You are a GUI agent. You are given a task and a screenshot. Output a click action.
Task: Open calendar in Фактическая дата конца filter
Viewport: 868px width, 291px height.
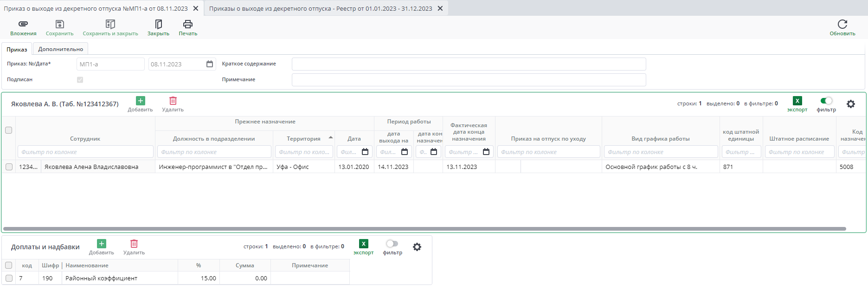(486, 152)
